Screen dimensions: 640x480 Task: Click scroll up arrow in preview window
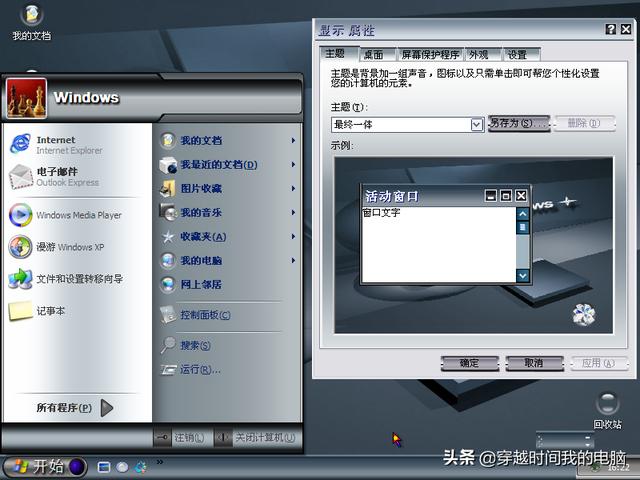(x=522, y=214)
